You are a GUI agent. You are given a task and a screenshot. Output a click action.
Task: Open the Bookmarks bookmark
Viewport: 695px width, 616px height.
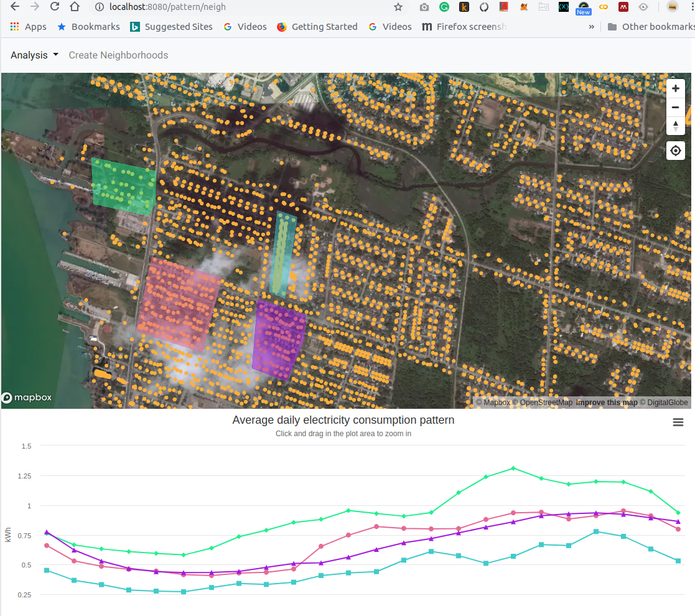(88, 27)
